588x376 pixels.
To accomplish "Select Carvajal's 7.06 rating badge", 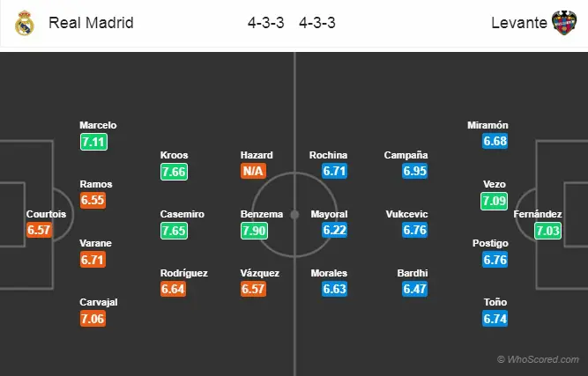I will click(93, 319).
